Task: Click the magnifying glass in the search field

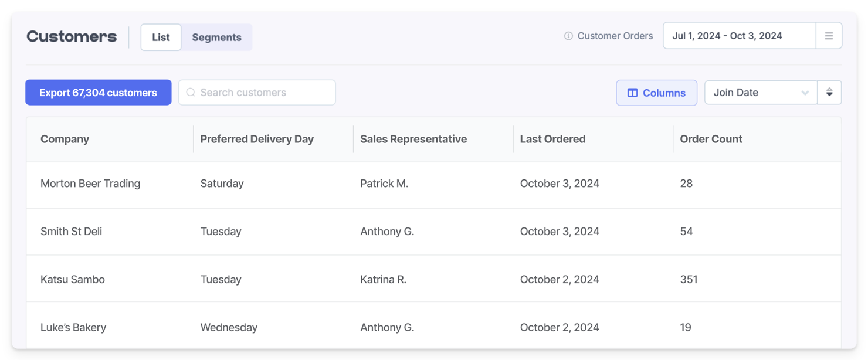Action: [190, 92]
